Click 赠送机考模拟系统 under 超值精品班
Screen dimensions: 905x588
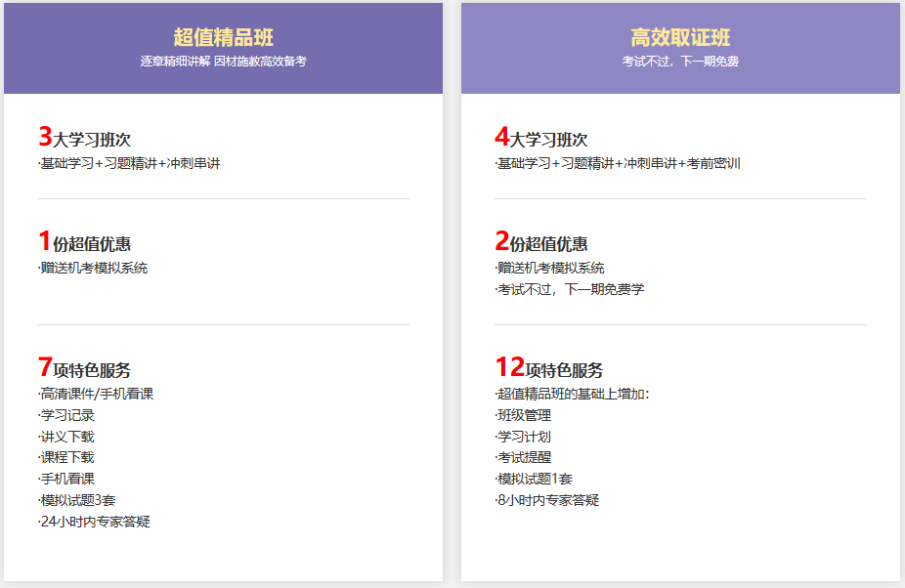93,268
